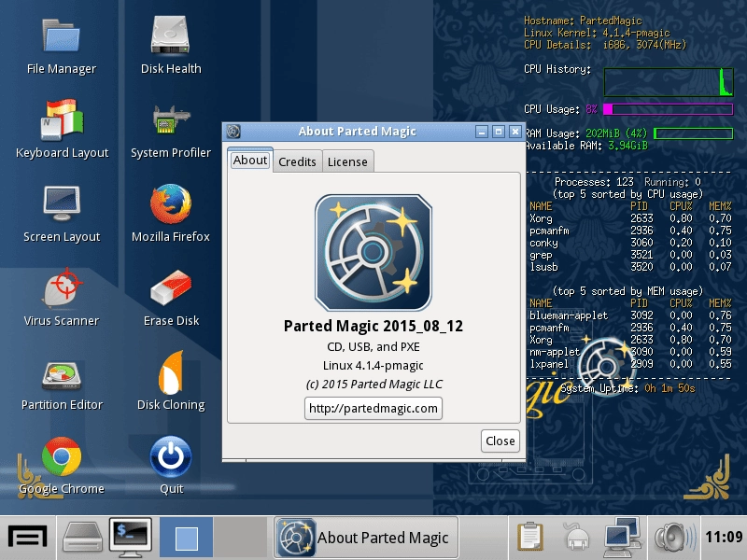Click the 'Linux 4.1.4-pmagic' text in dialog
Screen dimensions: 747x560
pyautogui.click(x=373, y=365)
